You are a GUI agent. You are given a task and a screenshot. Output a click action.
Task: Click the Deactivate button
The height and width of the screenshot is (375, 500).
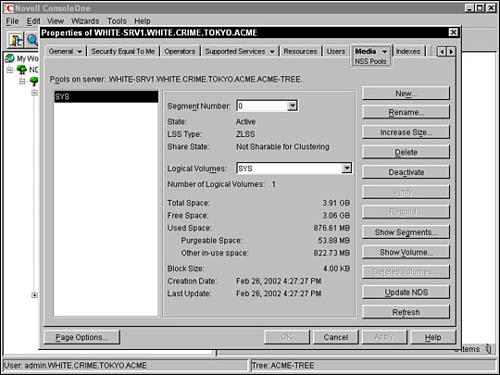406,172
